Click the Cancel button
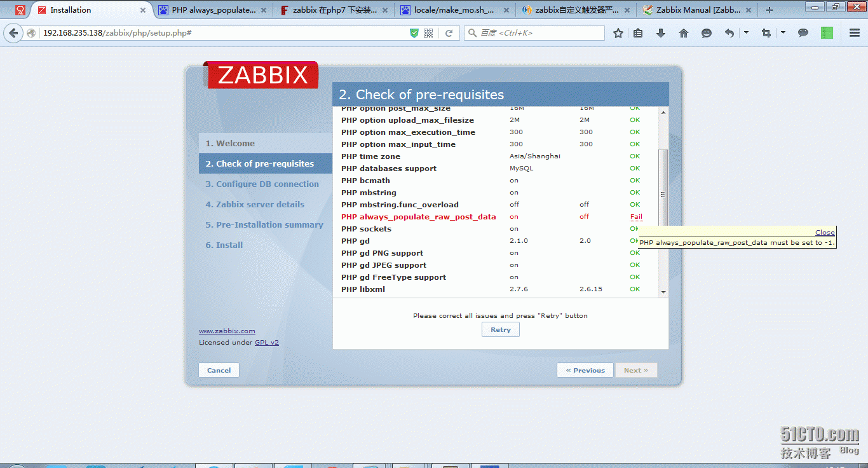The image size is (868, 468). coord(219,370)
